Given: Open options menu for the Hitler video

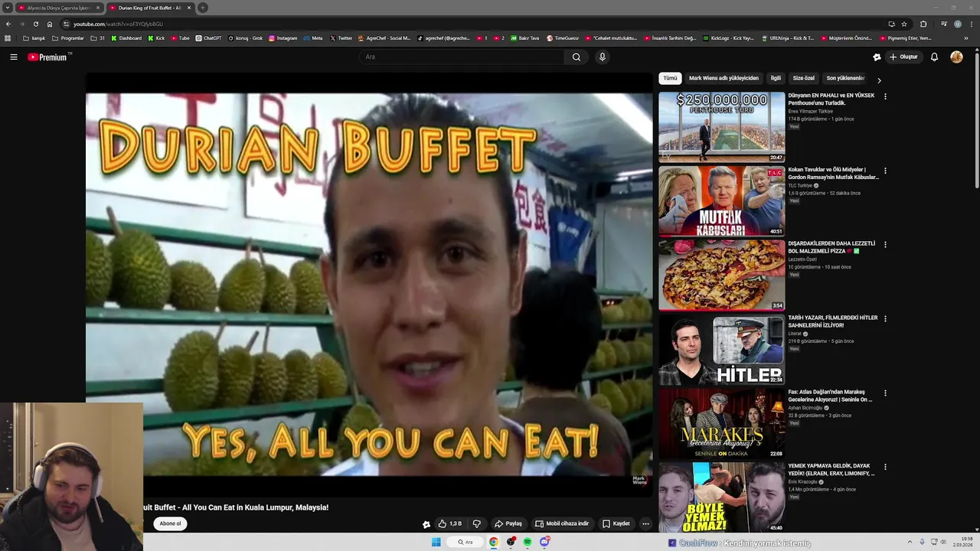Looking at the screenshot, I should (885, 318).
